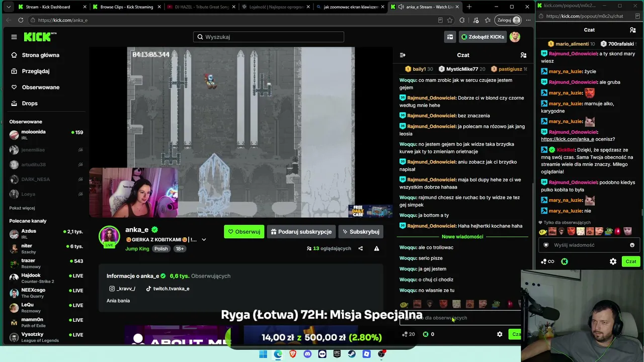Switch to the jak zoomowac ekran tab
Viewport: 644px width, 362px height.
(349, 7)
